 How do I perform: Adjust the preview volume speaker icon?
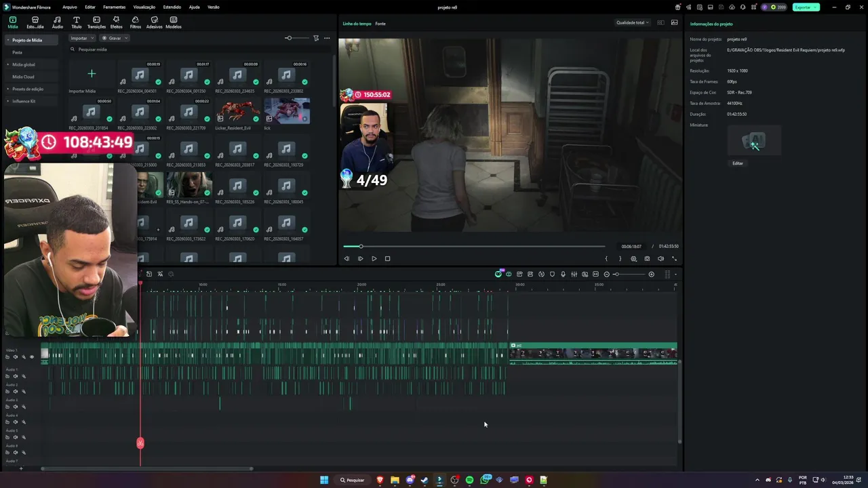coord(660,258)
